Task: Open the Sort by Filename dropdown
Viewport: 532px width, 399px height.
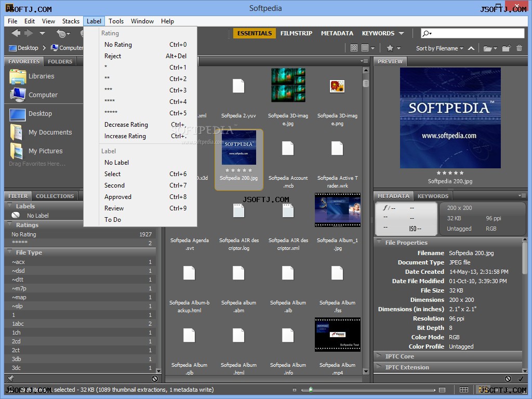Action: pyautogui.click(x=440, y=48)
